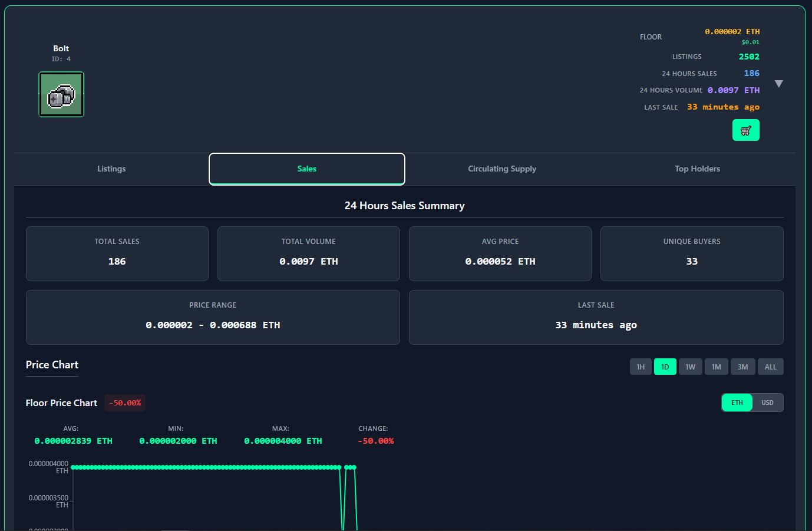
Task: Switch to the Listings tab
Action: point(111,169)
